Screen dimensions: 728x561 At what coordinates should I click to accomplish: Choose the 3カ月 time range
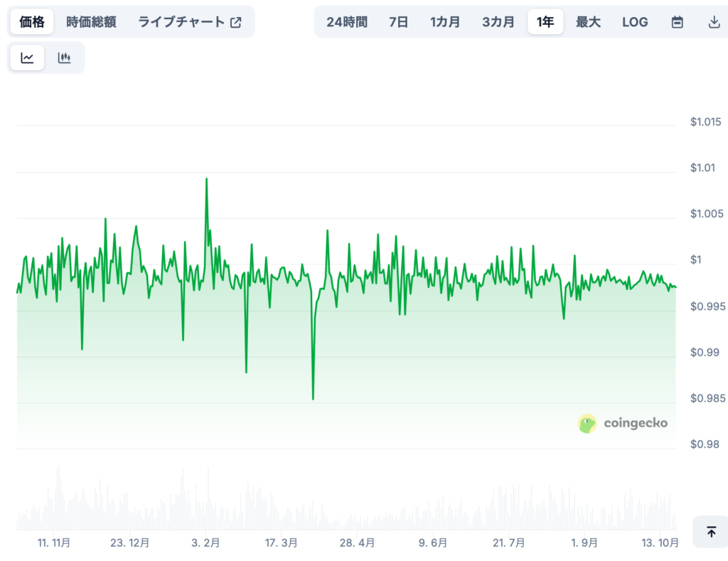[x=498, y=22]
